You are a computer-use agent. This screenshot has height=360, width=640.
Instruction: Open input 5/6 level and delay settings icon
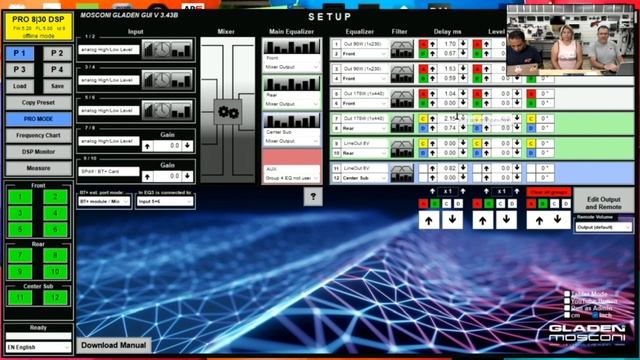coord(167,111)
